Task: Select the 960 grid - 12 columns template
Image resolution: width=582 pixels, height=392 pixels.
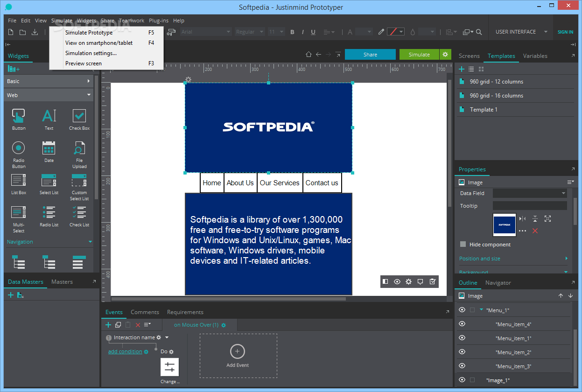Action: pos(516,82)
